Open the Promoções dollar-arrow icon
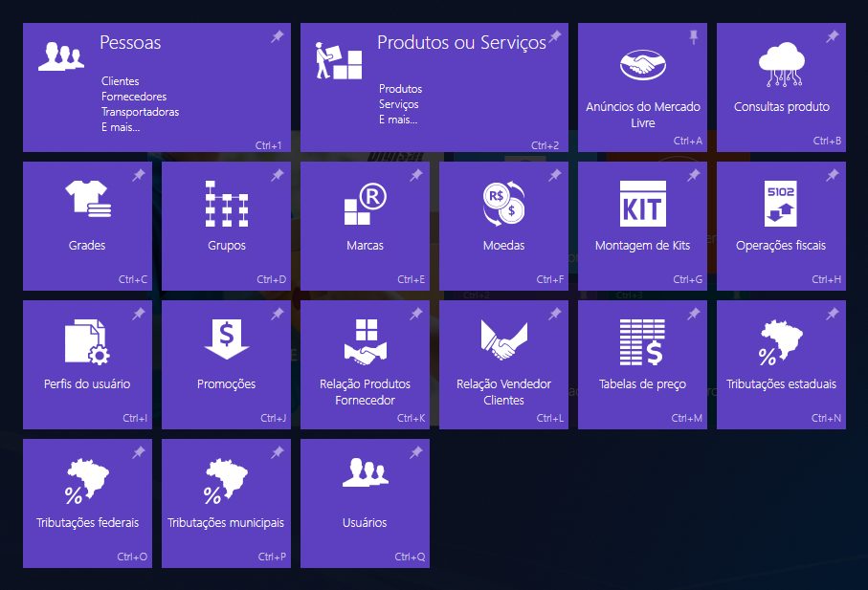The image size is (868, 590). tap(227, 339)
